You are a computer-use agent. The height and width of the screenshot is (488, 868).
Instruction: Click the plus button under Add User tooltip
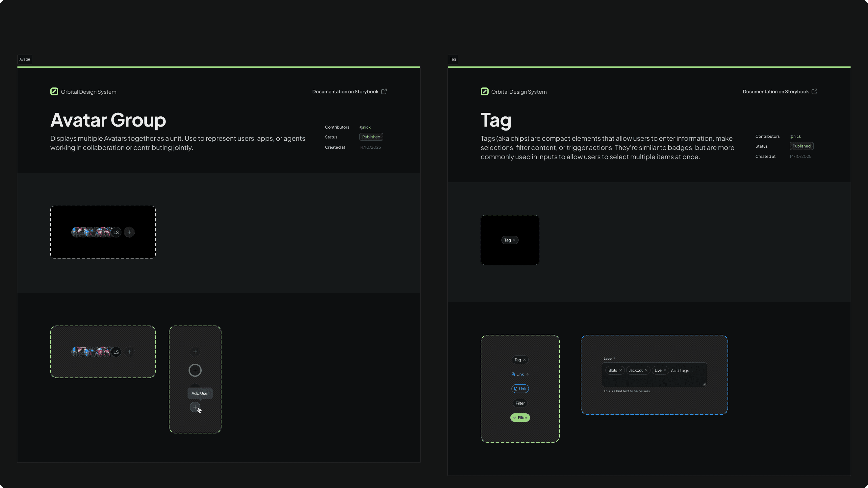coord(195,407)
